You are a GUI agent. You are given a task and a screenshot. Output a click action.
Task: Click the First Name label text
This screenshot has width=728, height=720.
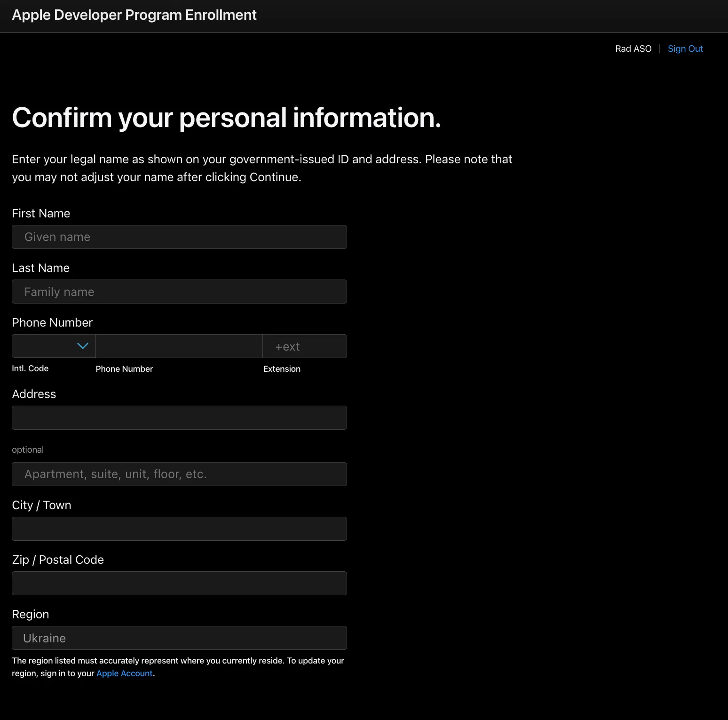[x=41, y=214]
